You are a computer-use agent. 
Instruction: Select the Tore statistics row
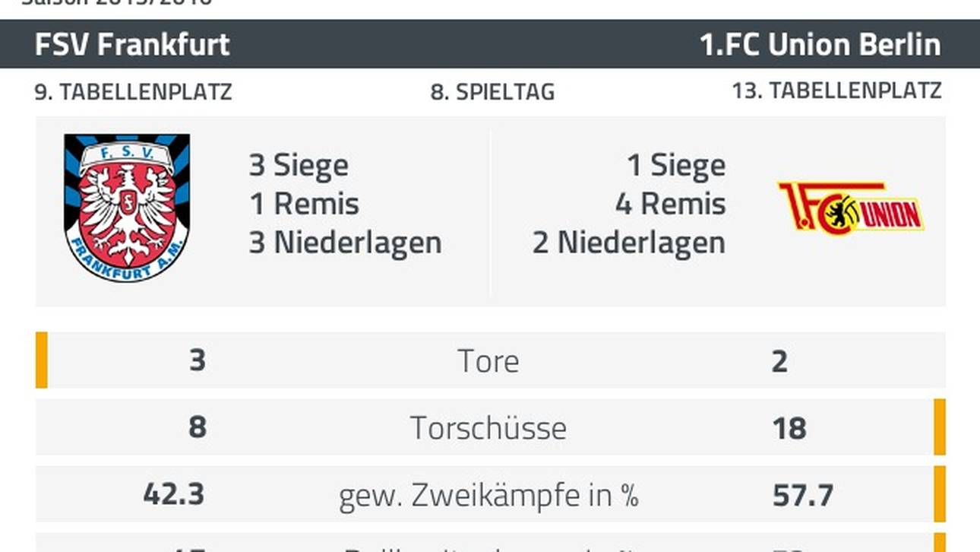point(491,360)
